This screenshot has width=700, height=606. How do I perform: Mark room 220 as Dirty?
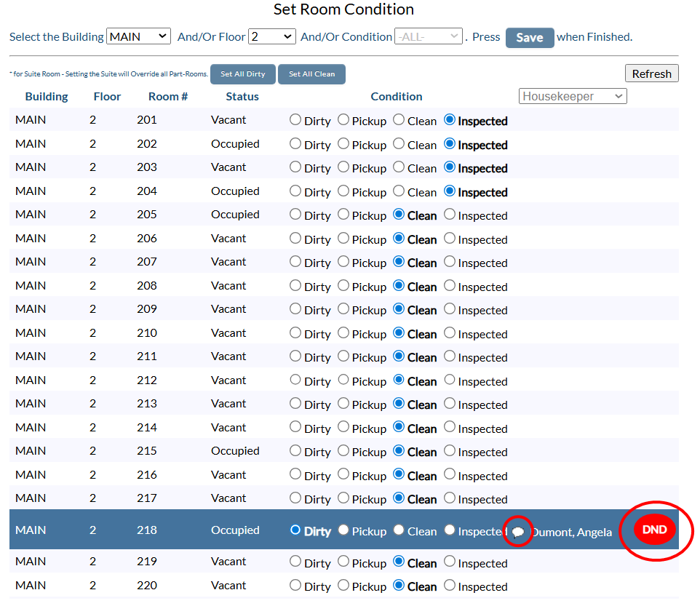tap(295, 586)
